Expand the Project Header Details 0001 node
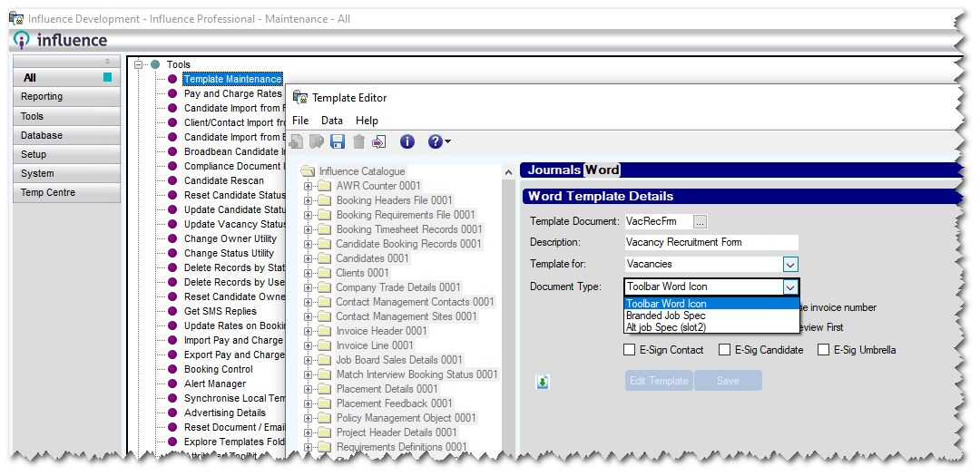 click(x=309, y=432)
